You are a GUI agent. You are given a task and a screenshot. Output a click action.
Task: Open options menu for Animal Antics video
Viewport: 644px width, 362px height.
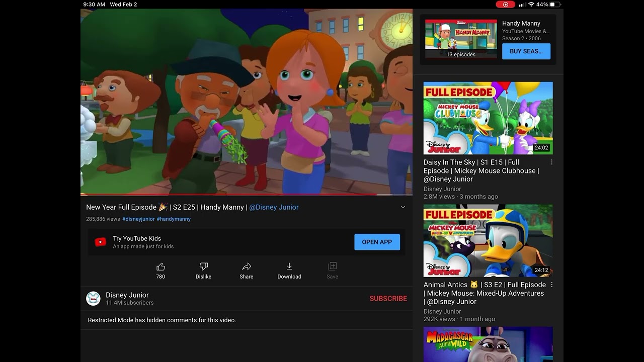coord(552,285)
